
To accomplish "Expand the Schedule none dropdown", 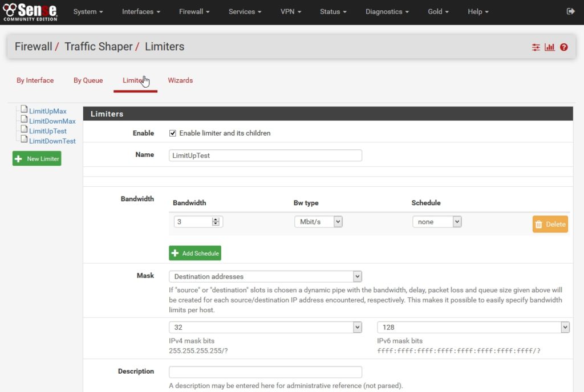I will click(x=436, y=222).
